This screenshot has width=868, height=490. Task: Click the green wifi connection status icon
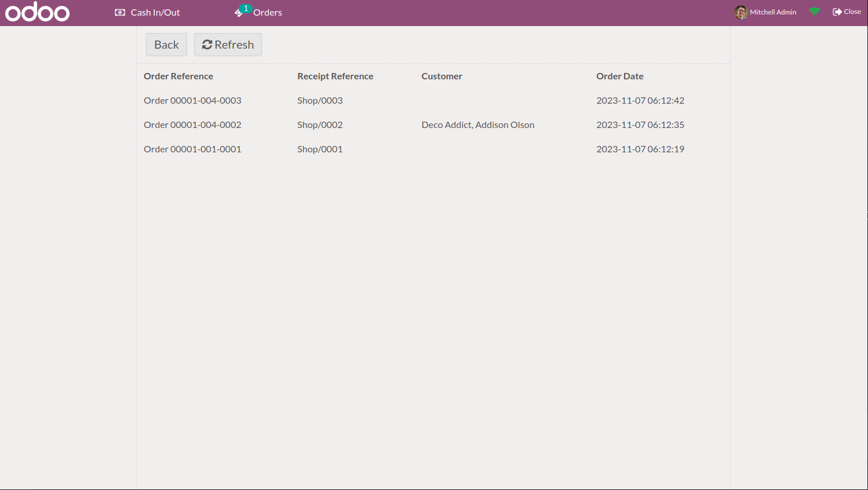tap(815, 12)
